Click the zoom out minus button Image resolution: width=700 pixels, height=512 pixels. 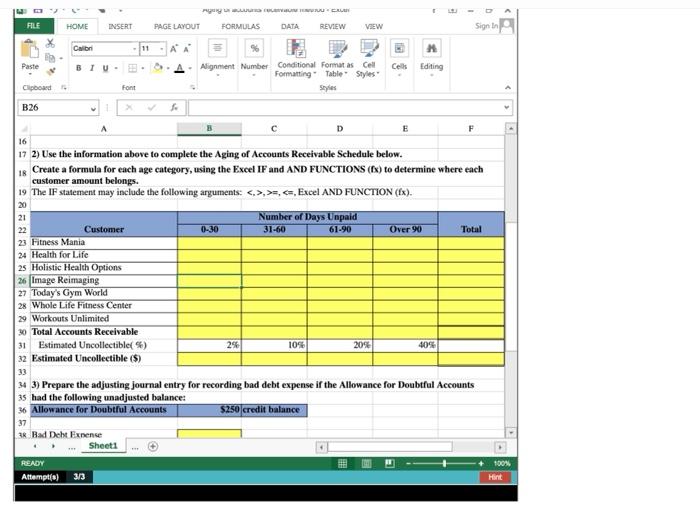(408, 463)
